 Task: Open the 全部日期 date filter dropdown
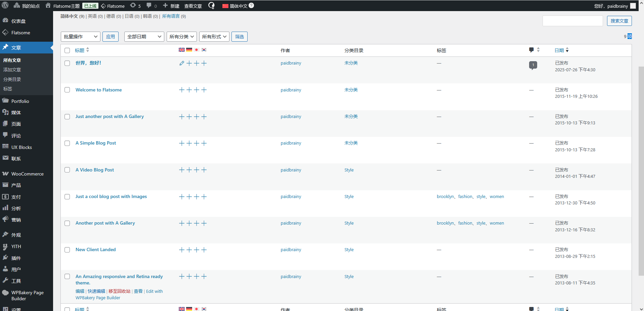[144, 37]
